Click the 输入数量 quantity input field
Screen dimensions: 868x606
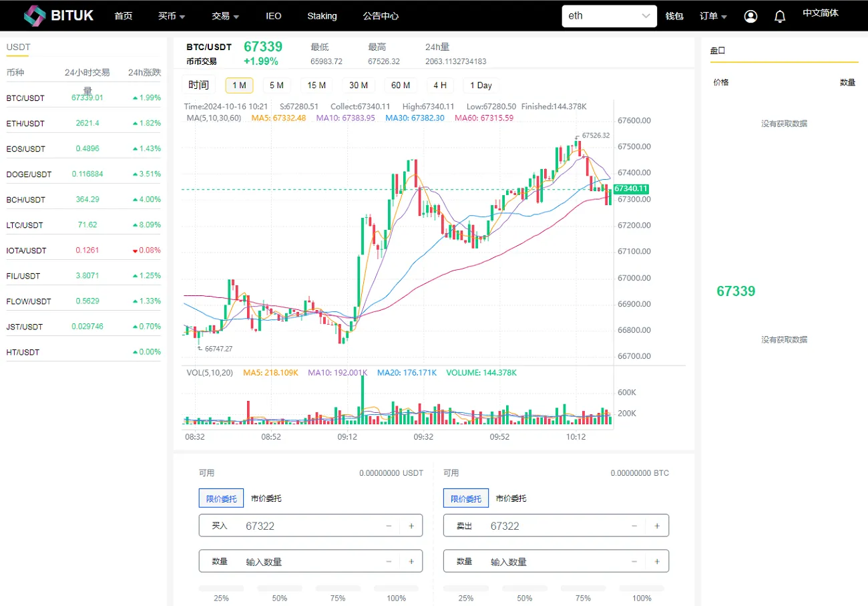tap(280, 561)
